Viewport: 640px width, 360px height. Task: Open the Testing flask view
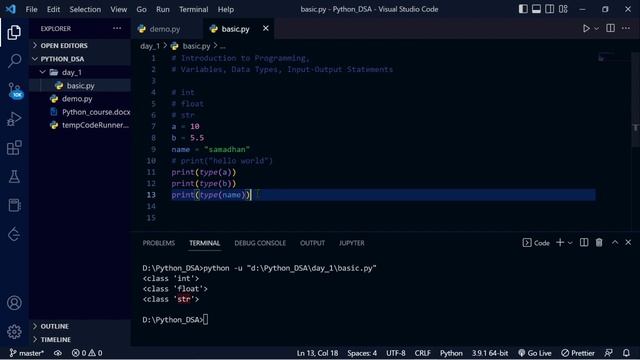click(x=14, y=176)
